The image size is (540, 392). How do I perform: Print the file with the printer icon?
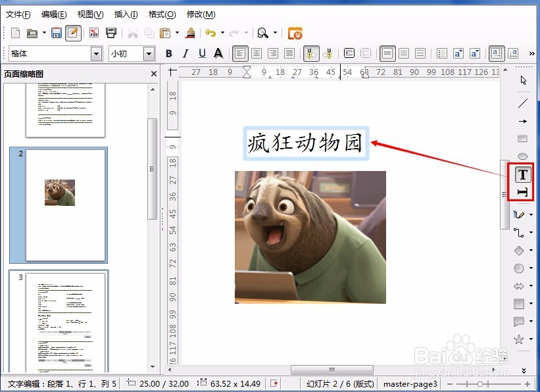(x=111, y=34)
